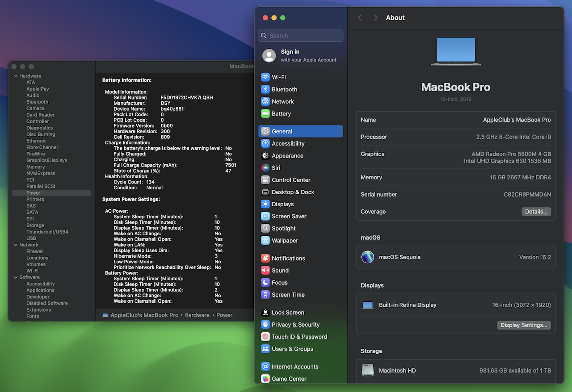572x392 pixels.
Task: Click the Built-in Retina Display row
Action: click(456, 305)
